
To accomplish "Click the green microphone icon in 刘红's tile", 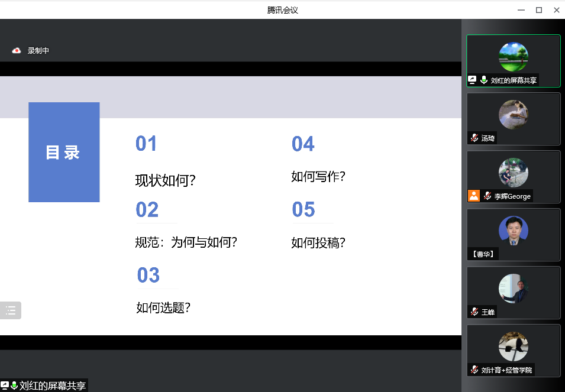I will (484, 80).
